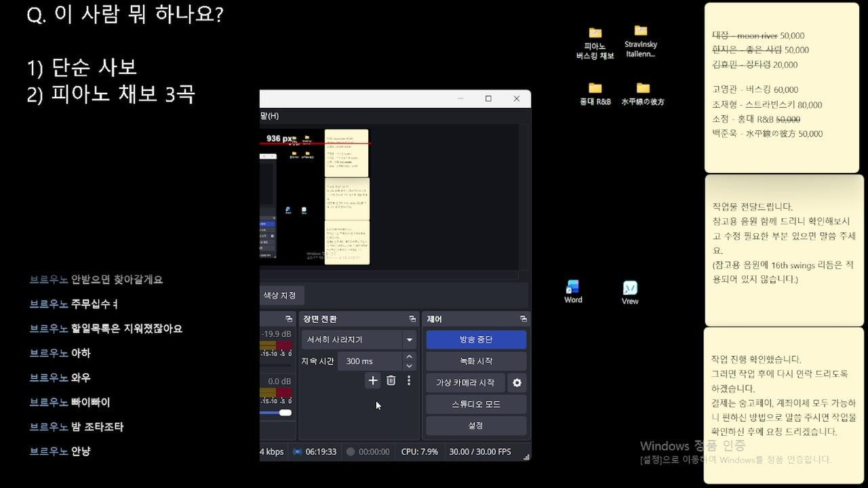Open the 피아노 버스킹 채보 desktop folder
The height and width of the screenshot is (488, 868).
pos(595,43)
